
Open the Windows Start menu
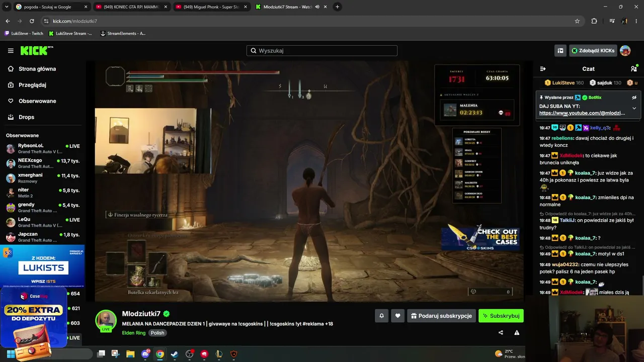(x=11, y=354)
